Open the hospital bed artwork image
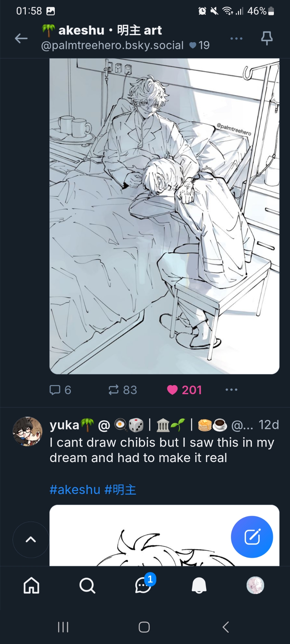Screen dimensions: 290x644 pyautogui.click(x=164, y=216)
